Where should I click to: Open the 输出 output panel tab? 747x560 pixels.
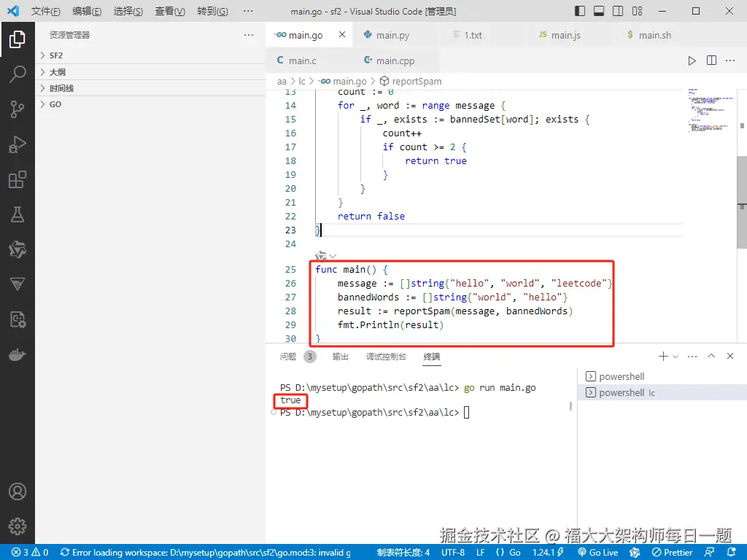pyautogui.click(x=340, y=356)
